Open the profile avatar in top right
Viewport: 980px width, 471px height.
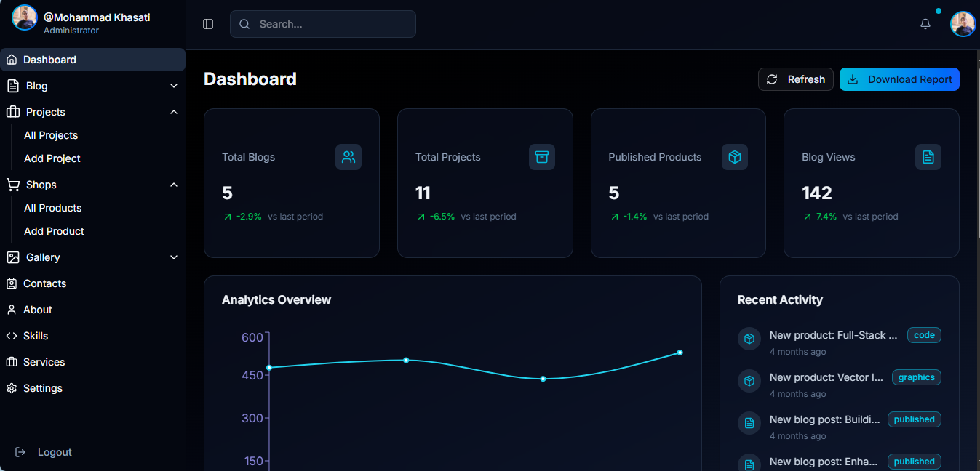tap(962, 23)
